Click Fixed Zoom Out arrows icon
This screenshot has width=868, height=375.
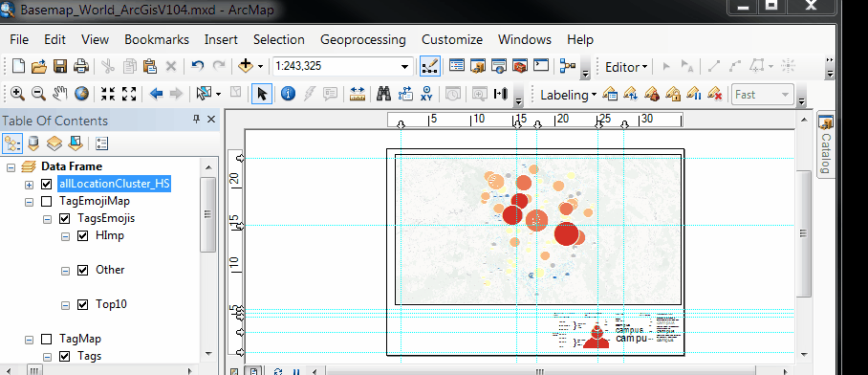[x=129, y=94]
